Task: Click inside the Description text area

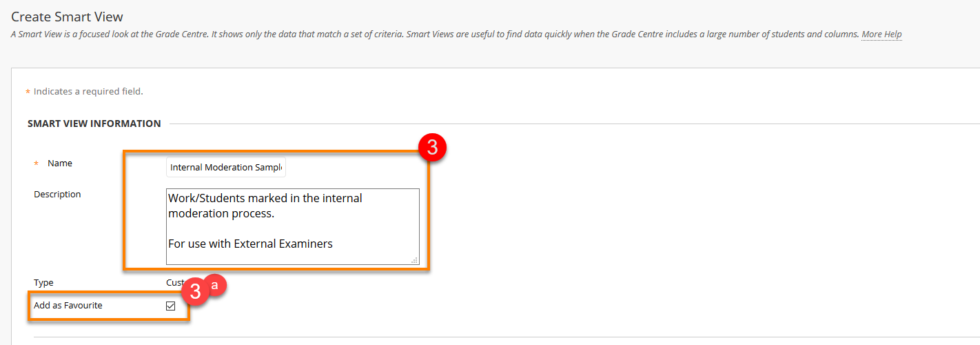Action: click(292, 226)
